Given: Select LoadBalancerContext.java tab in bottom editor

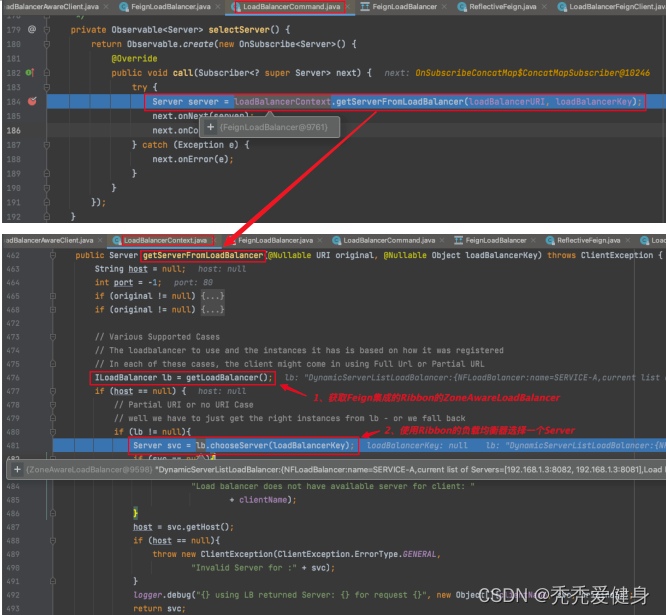Looking at the screenshot, I should click(165, 240).
